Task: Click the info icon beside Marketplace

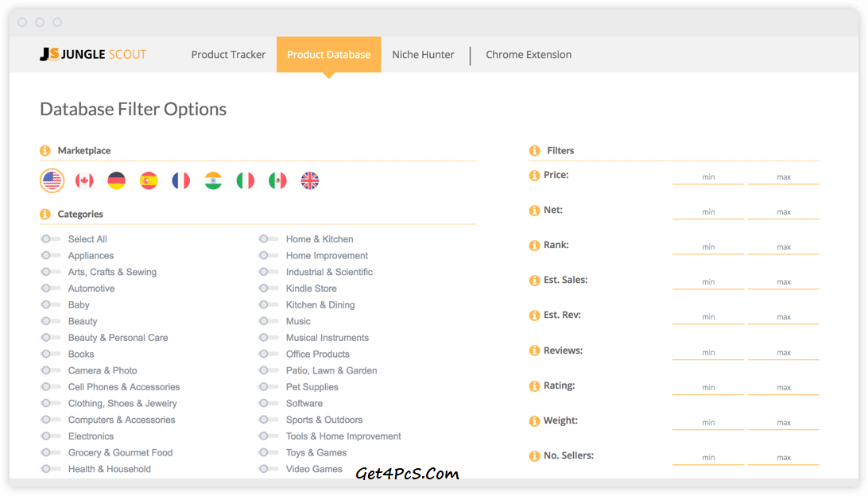Action: [x=45, y=151]
